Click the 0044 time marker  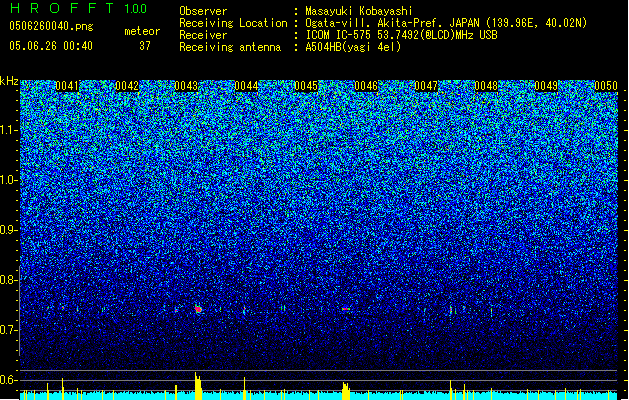pyautogui.click(x=246, y=86)
